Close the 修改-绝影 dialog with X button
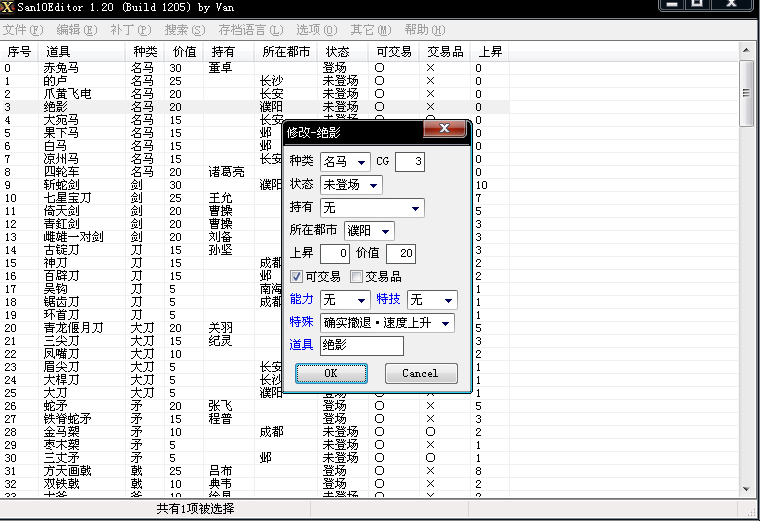The height and width of the screenshot is (521, 760). (x=443, y=130)
